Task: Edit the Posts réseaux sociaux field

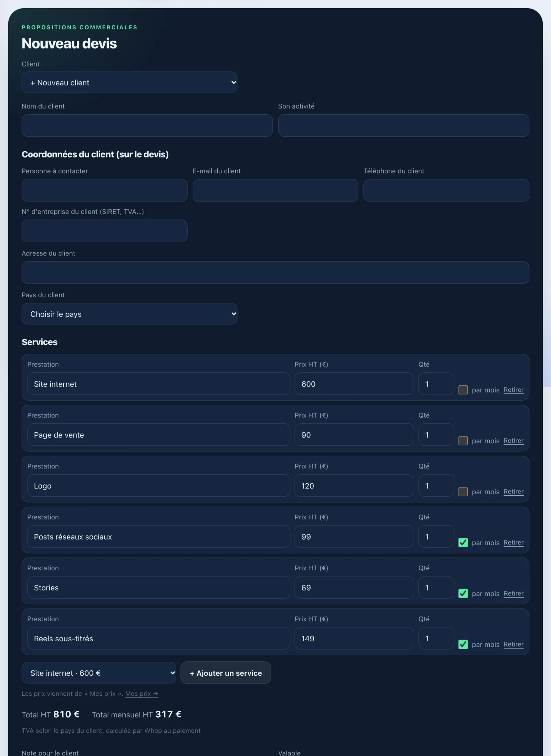Action: coord(159,537)
